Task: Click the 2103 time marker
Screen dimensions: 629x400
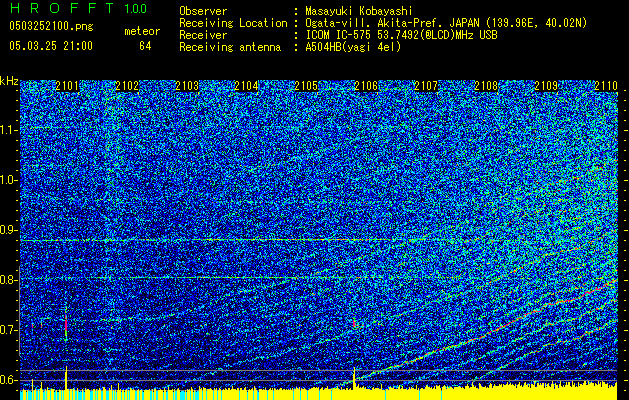Action: 187,86
